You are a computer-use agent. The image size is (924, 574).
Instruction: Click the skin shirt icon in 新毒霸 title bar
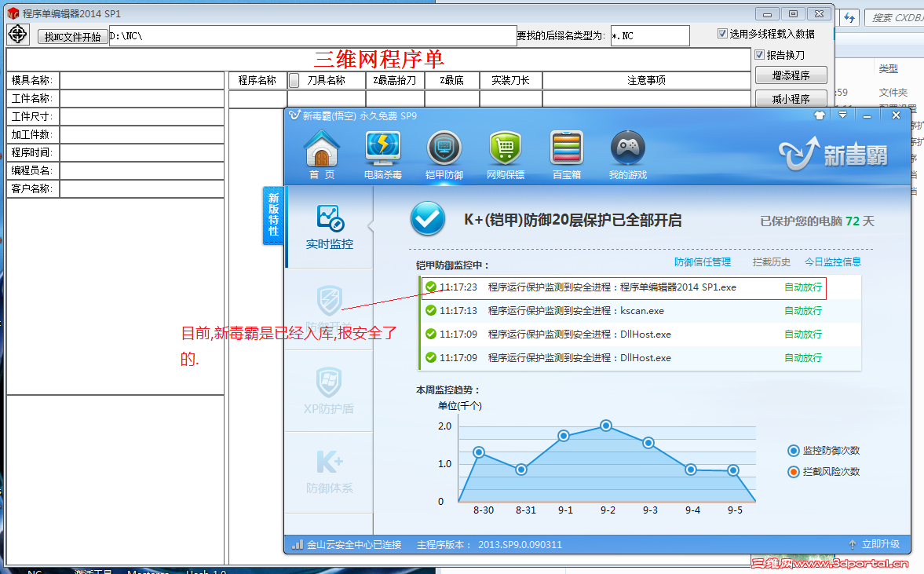(819, 115)
